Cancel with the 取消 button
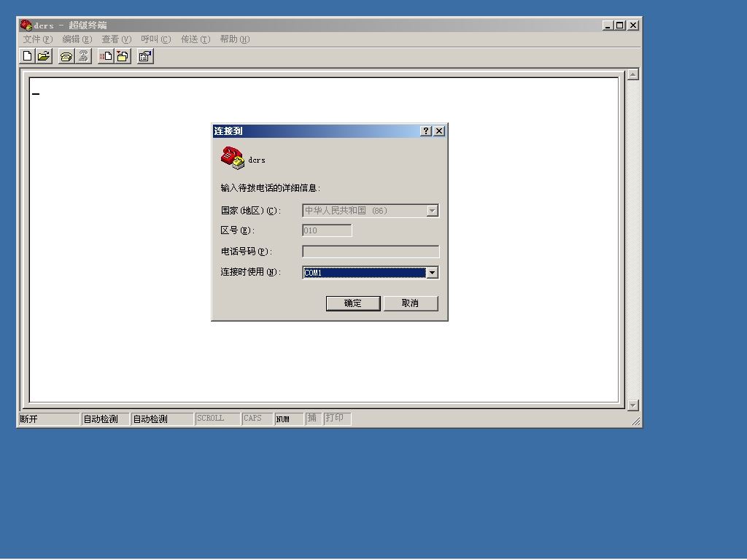Viewport: 747px width, 560px height. click(x=410, y=303)
